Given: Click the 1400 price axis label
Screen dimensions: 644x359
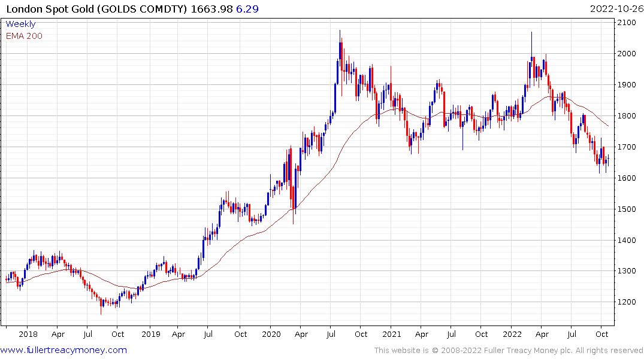Looking at the screenshot, I should [627, 241].
